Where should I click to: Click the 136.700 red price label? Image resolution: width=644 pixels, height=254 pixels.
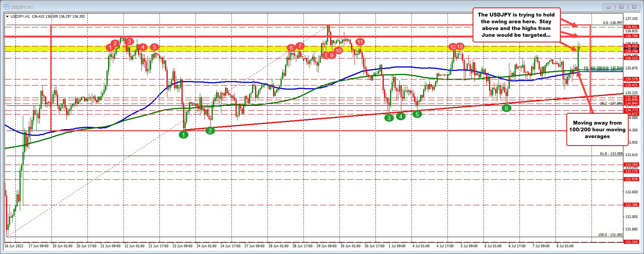[631, 36]
